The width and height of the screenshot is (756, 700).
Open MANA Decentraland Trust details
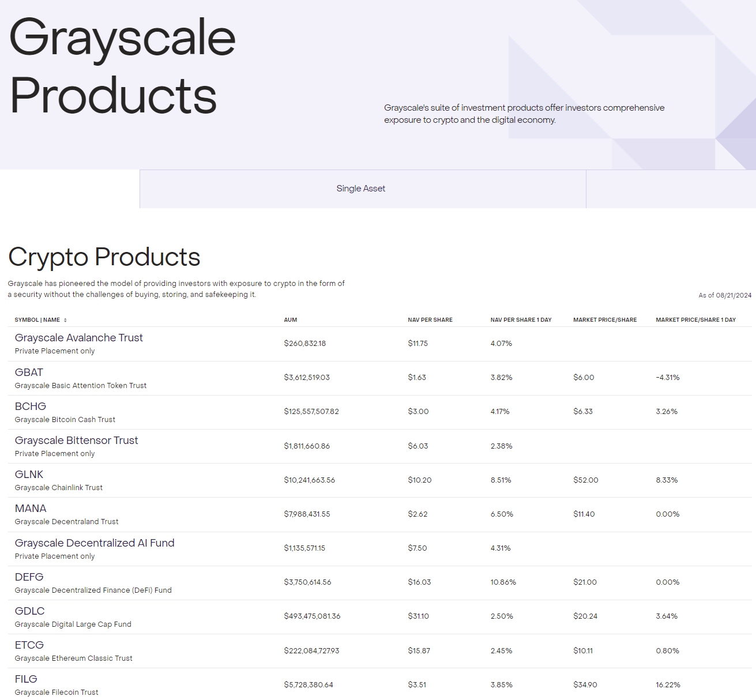31,508
